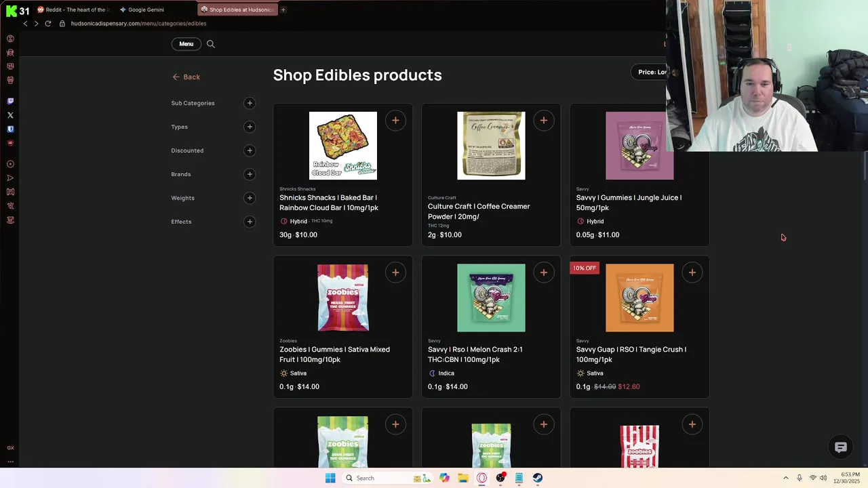Open Savvy Rso Melon Crash product title
Viewport: 868px width, 488px height.
(x=475, y=354)
